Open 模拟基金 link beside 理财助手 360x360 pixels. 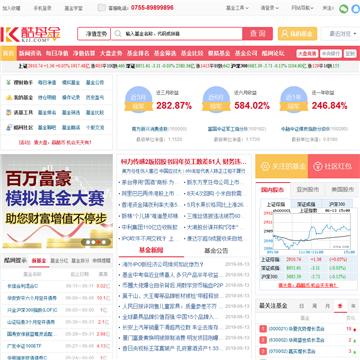71,82
